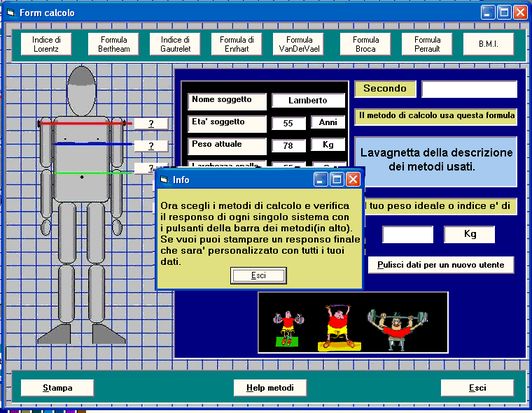Exit the form with bottom Esci button
This screenshot has width=532, height=413.
[477, 388]
